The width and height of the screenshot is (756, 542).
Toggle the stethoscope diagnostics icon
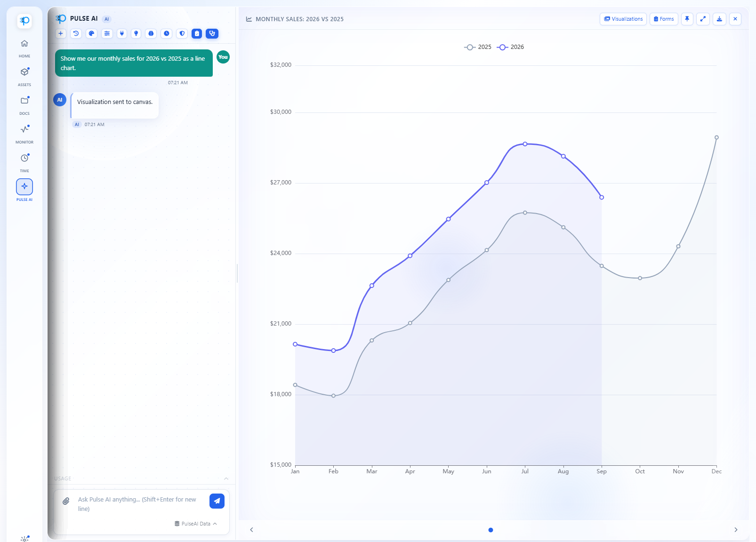[212, 33]
